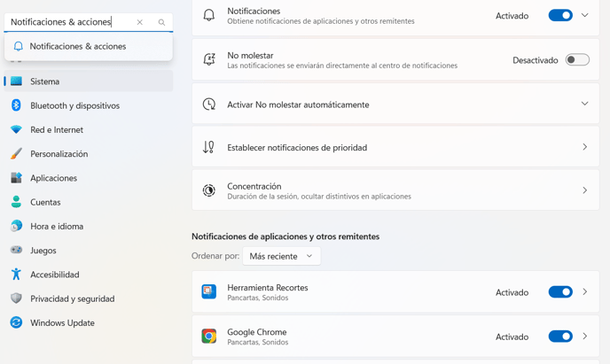The image size is (610, 364).
Task: Select Sistema in the sidebar
Action: [x=89, y=81]
